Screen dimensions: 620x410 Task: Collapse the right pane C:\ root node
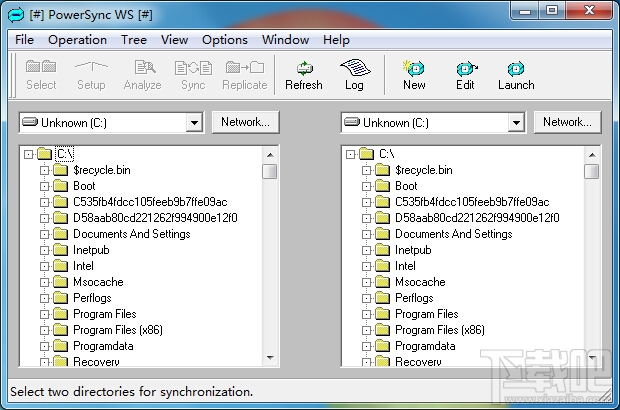click(x=350, y=154)
